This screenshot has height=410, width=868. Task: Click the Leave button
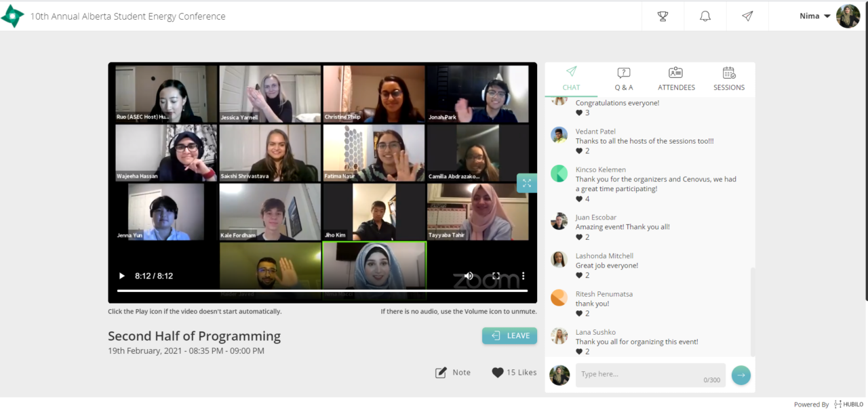pos(509,335)
